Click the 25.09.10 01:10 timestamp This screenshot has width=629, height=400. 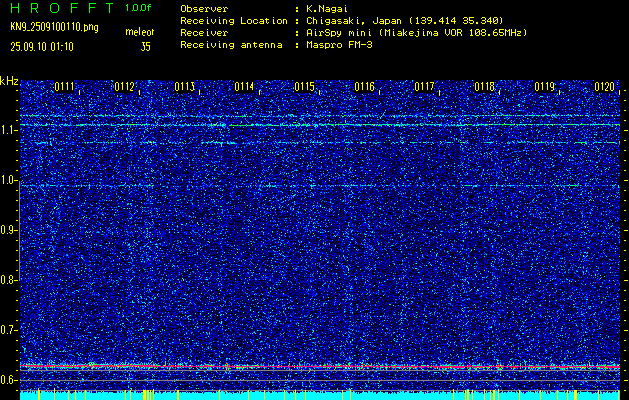pyautogui.click(x=42, y=47)
